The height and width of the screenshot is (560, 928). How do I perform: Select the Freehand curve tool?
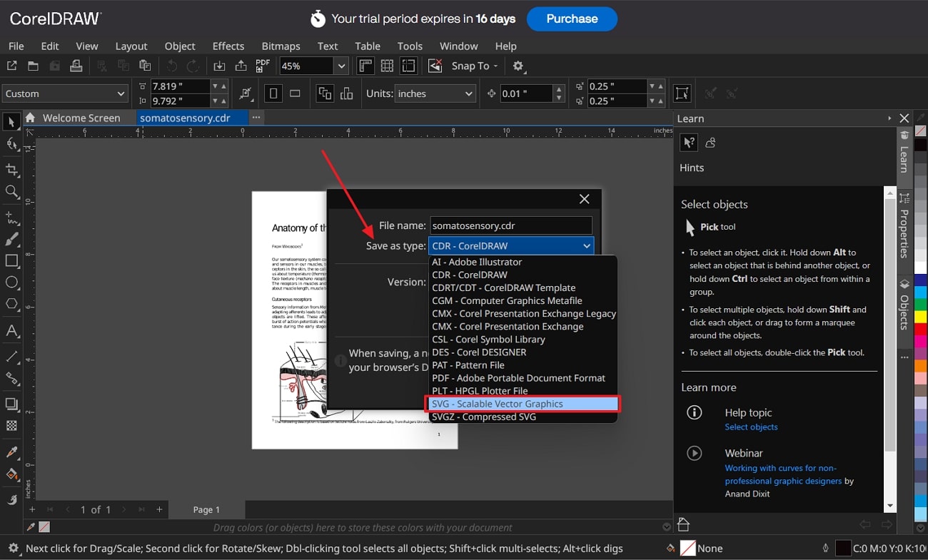pos(11,217)
